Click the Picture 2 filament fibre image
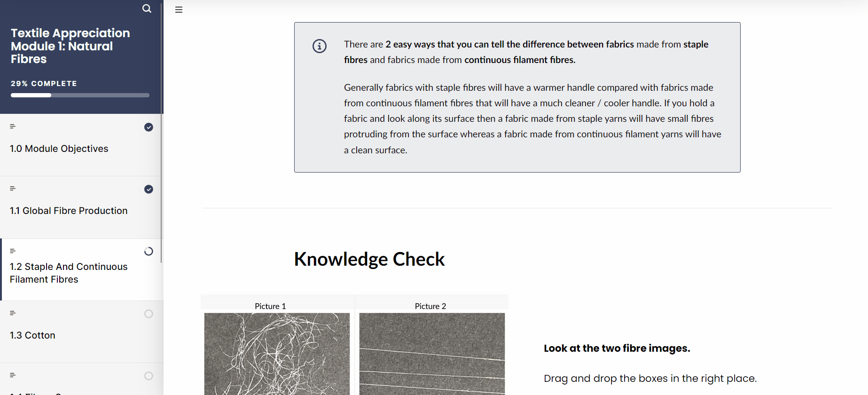The height and width of the screenshot is (395, 868). pyautogui.click(x=432, y=354)
